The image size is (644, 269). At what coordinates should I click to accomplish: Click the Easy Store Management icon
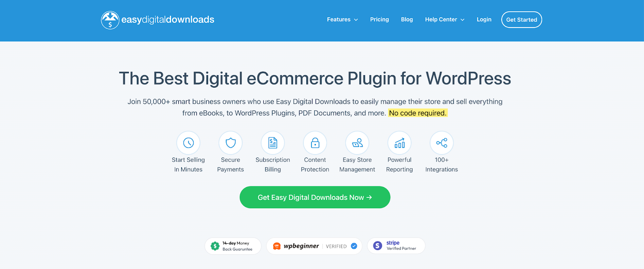(x=357, y=143)
